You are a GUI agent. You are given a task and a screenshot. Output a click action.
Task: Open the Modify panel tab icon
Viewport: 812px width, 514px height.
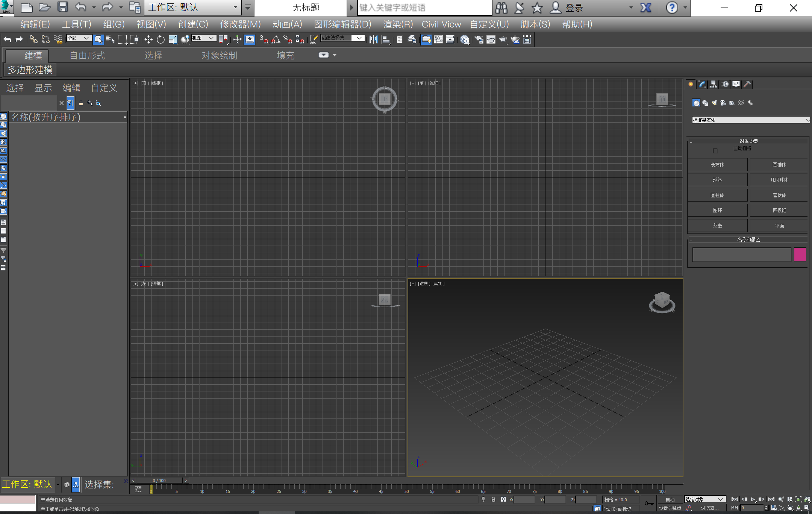click(x=702, y=84)
